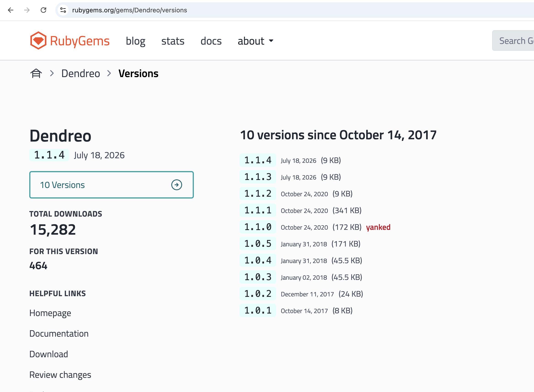Open version 1.0.2 in versions list

(x=258, y=294)
